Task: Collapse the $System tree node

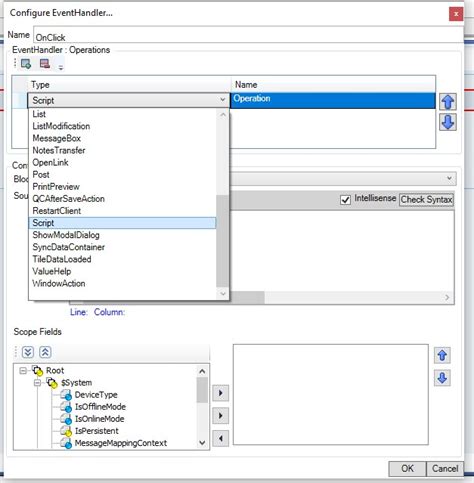Action: (x=37, y=383)
